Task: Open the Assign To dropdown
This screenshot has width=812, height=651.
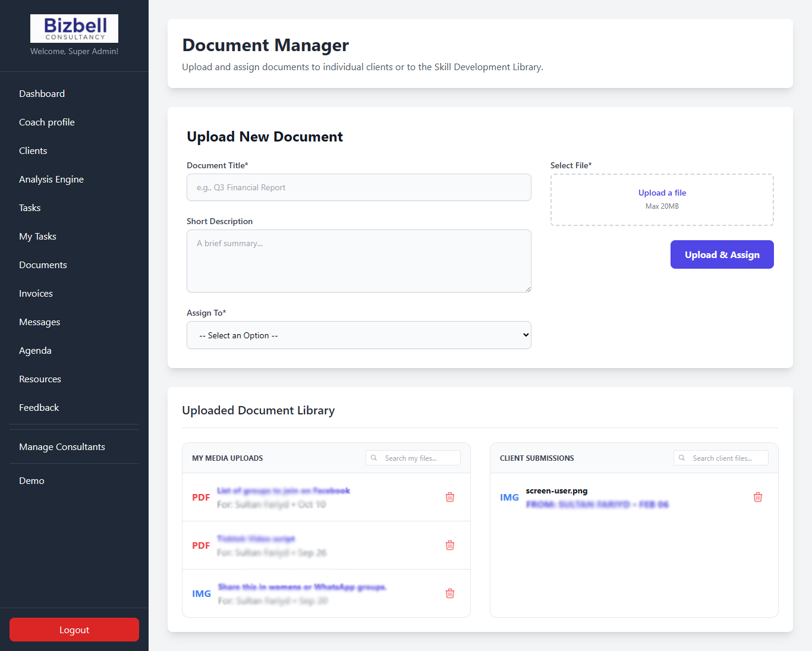Action: coord(358,335)
